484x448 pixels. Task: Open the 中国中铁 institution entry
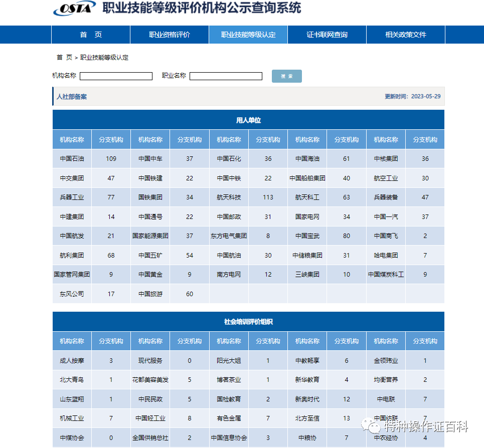[229, 178]
